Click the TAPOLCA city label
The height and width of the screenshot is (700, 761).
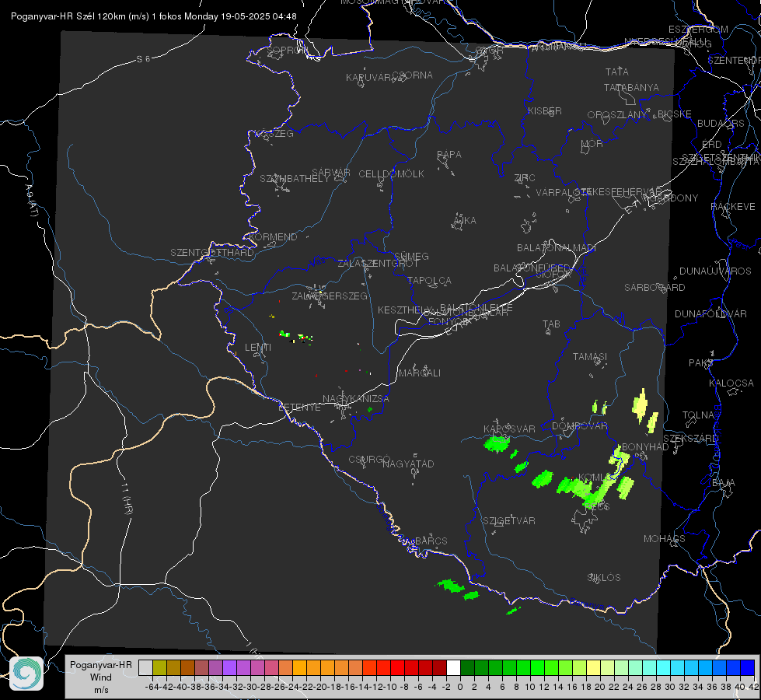point(429,280)
